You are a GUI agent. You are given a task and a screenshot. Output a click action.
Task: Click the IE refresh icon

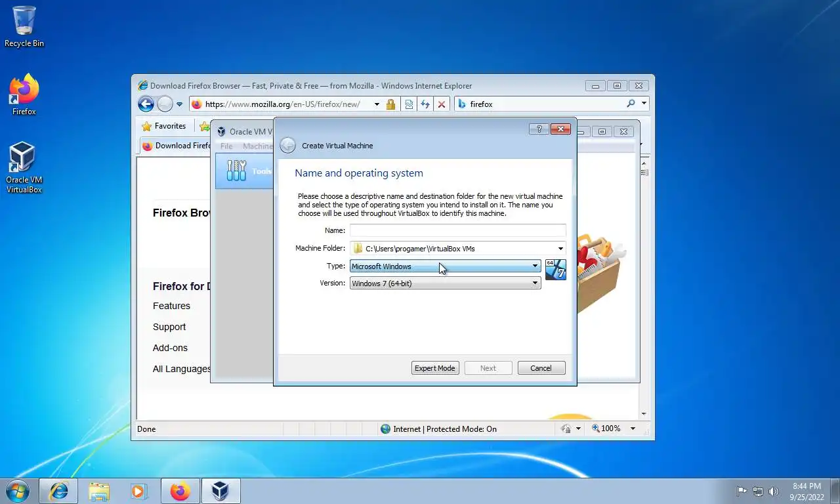tap(425, 104)
